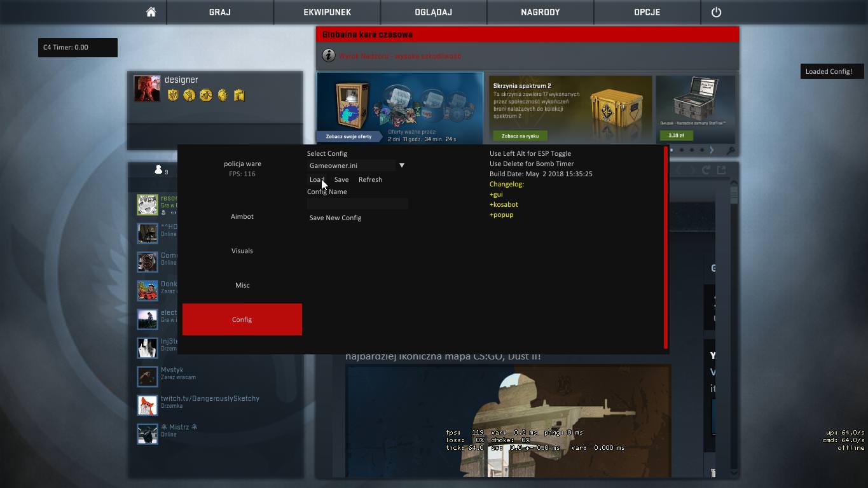Open the sticker capsule offers store card
Image resolution: width=868 pixels, height=488 pixels.
tap(400, 108)
